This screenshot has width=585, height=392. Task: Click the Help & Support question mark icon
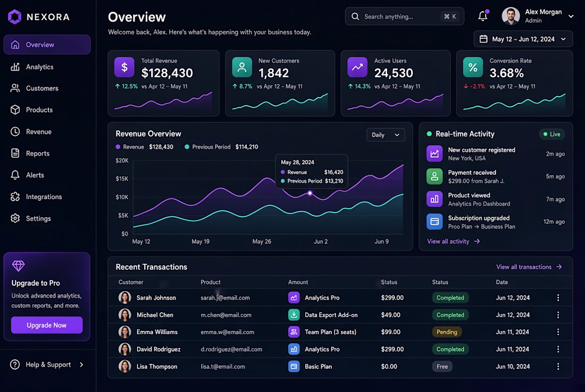[x=15, y=364]
